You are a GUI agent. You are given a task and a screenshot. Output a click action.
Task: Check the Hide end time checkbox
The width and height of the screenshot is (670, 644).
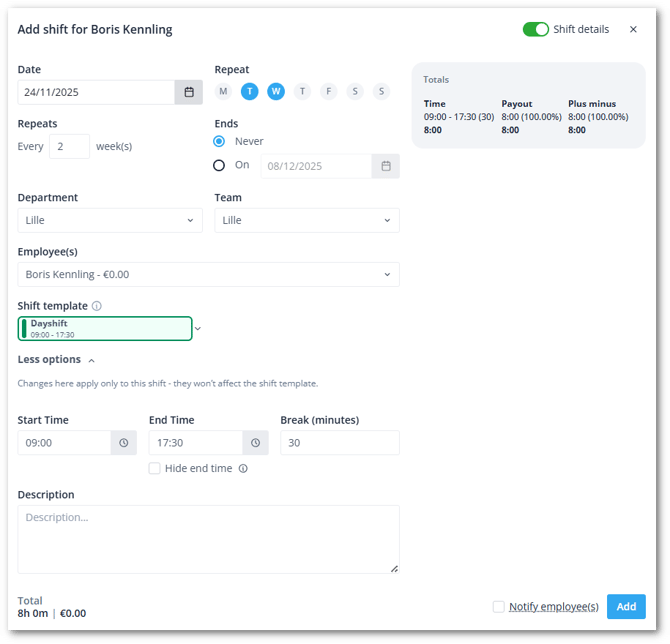(x=154, y=468)
